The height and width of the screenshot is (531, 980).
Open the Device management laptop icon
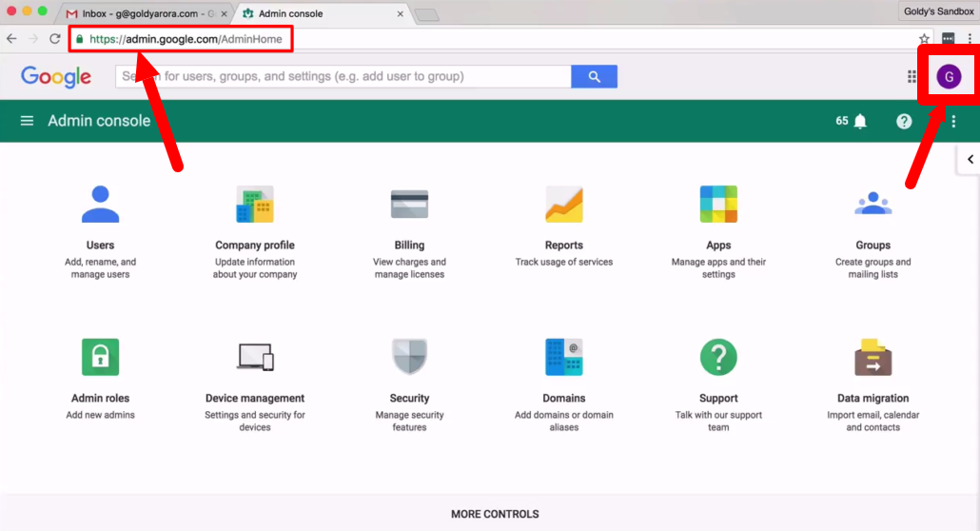255,357
